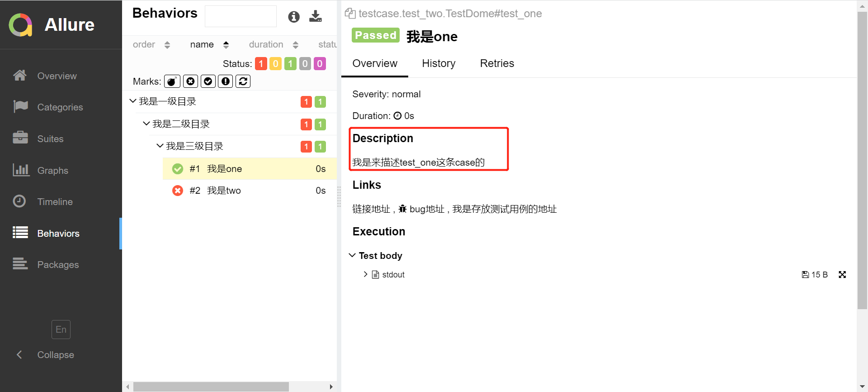Click right arrow of horizontal scrollbar

[x=331, y=387]
